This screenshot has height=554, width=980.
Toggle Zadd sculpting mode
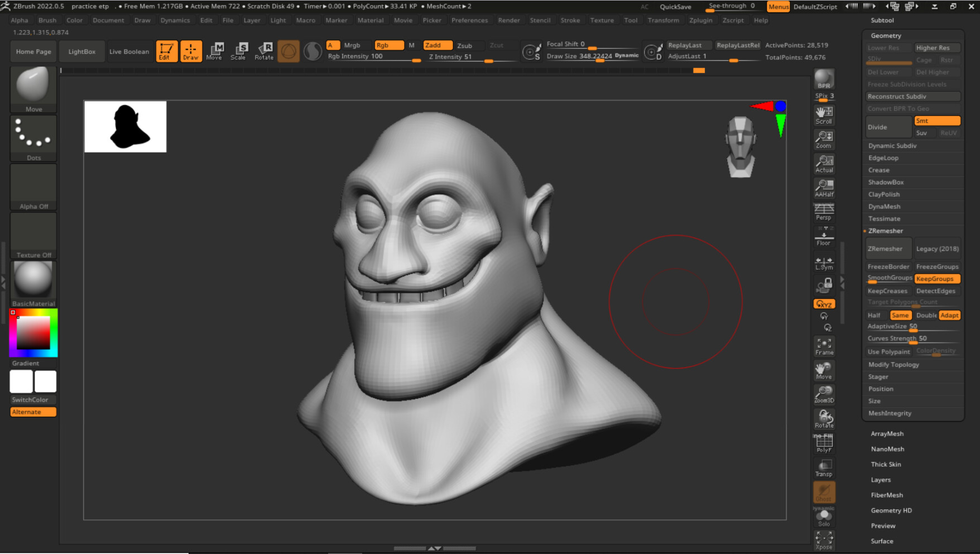(x=438, y=45)
